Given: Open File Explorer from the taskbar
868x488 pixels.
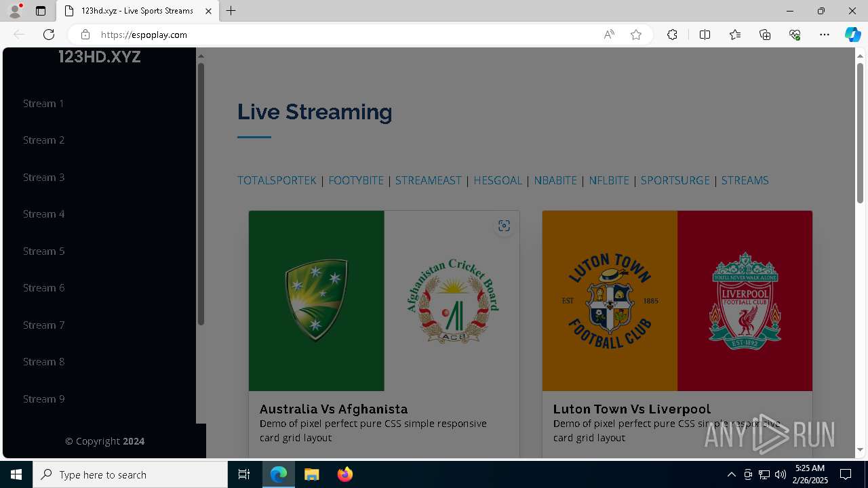Looking at the screenshot, I should point(311,474).
